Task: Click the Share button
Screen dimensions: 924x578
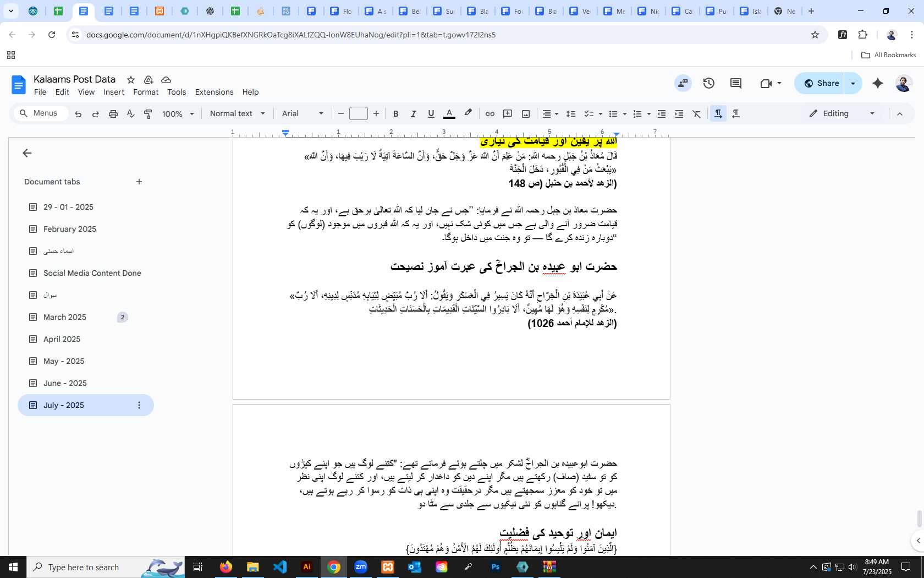Action: (820, 83)
